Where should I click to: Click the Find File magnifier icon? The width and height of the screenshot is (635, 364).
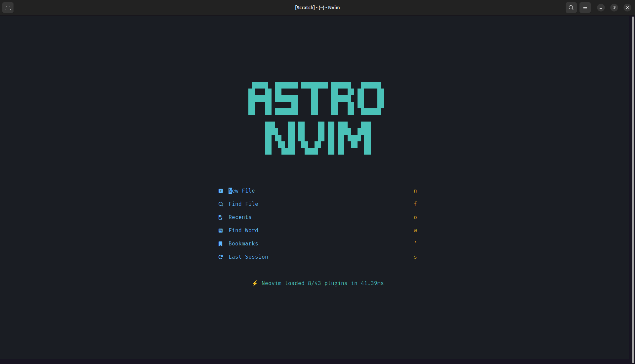tap(221, 204)
